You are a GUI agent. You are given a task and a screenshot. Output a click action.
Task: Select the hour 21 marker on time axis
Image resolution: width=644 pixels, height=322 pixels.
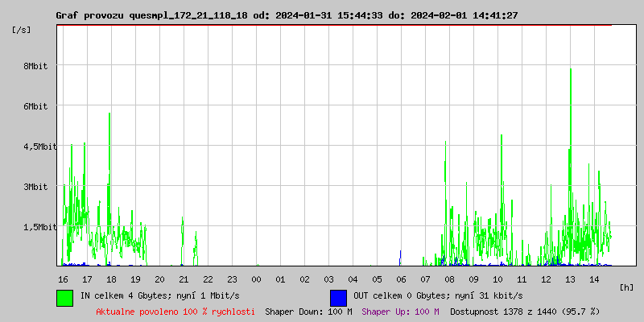pyautogui.click(x=184, y=279)
